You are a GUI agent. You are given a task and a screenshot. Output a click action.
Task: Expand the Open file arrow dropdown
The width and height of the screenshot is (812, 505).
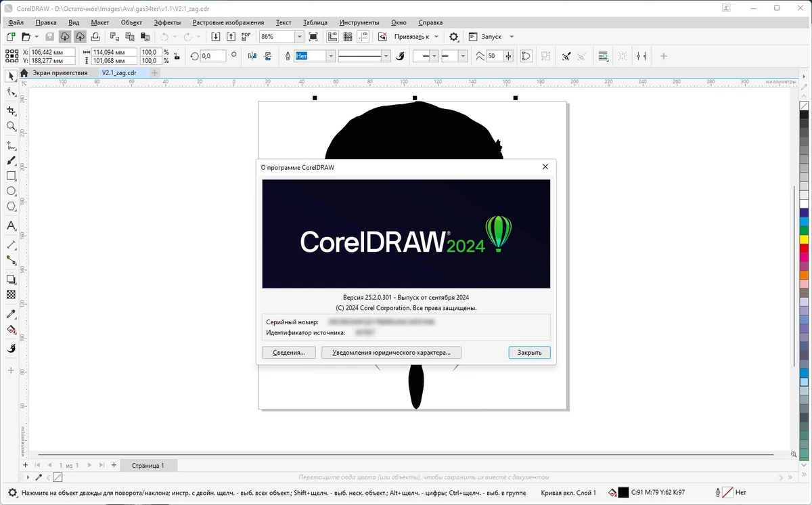[36, 37]
